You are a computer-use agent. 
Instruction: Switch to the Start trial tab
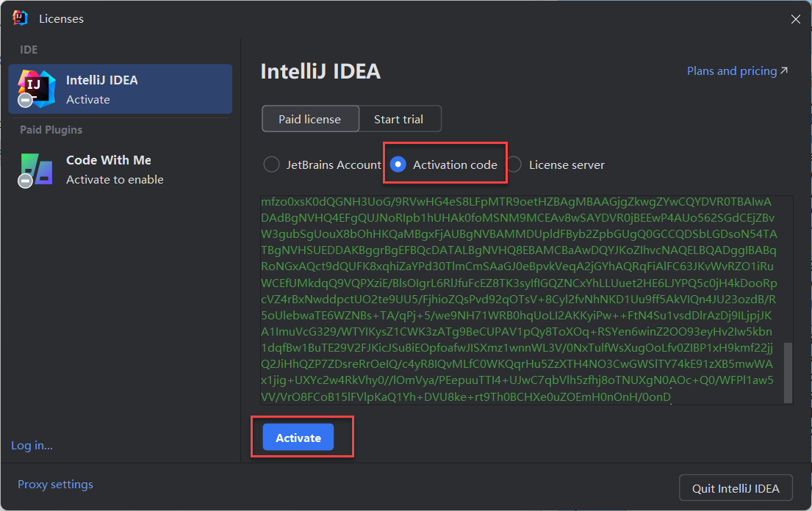398,119
